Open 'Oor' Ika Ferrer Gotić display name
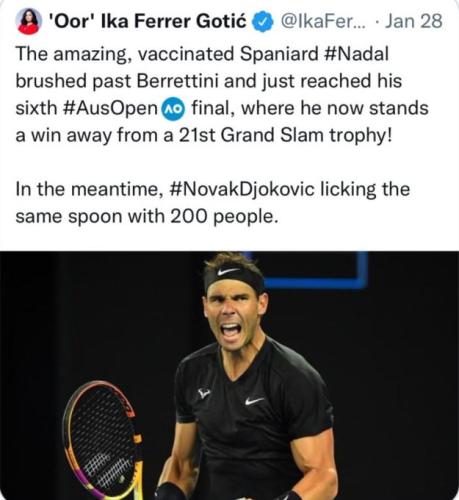Image resolution: width=459 pixels, height=500 pixels. [x=147, y=21]
